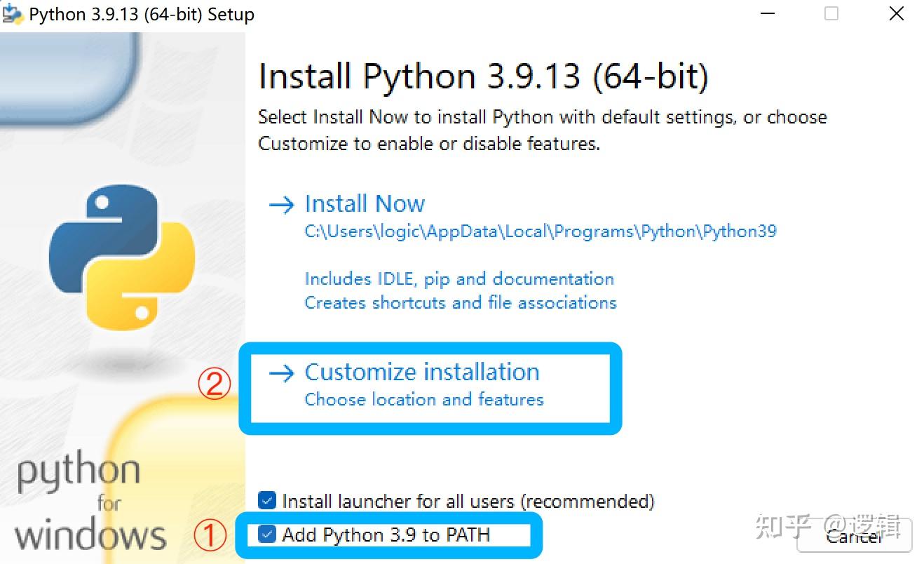Click 'Choose location and features' text
The image size is (924, 564).
424,400
